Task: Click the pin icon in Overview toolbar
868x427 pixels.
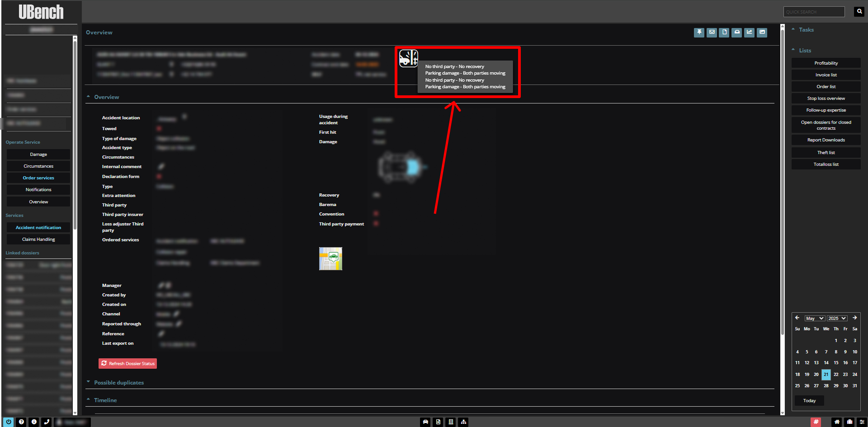Action: [699, 32]
